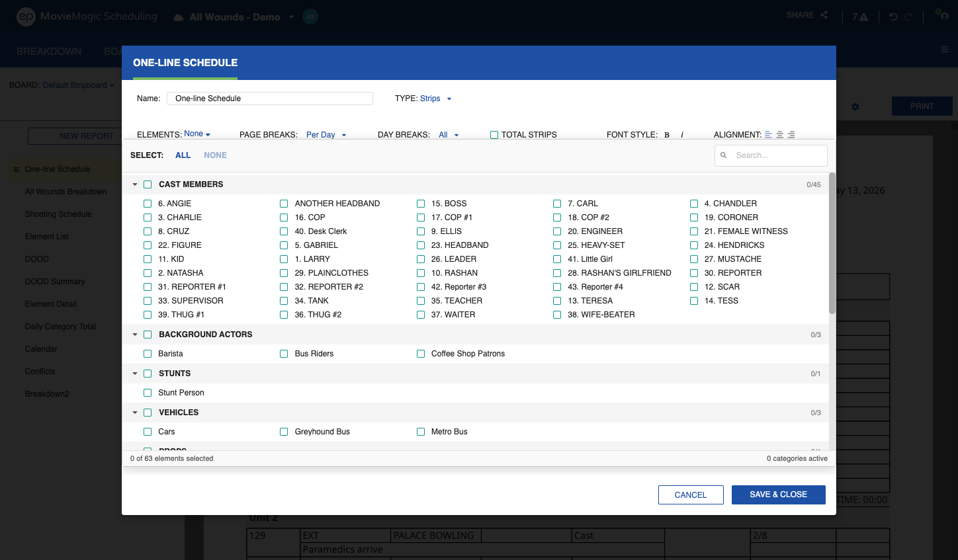The image size is (958, 560).
Task: Open the DOOD Summary report
Action: point(55,282)
